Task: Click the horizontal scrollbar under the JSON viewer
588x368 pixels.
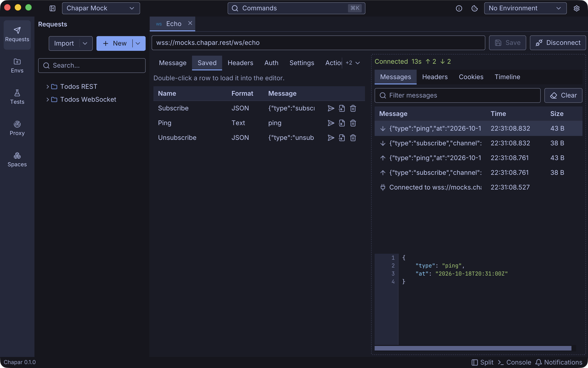Action: pos(473,348)
